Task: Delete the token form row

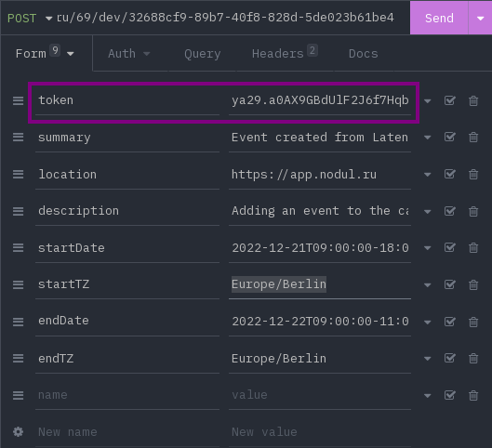Action: click(x=473, y=101)
